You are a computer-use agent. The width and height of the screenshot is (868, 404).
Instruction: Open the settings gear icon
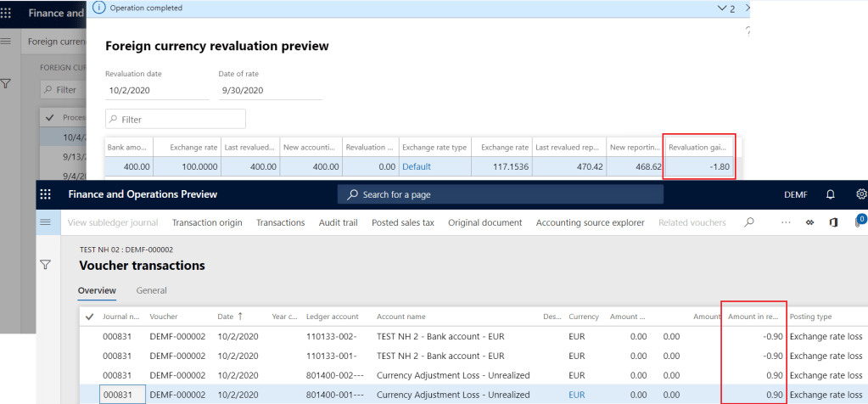861,194
